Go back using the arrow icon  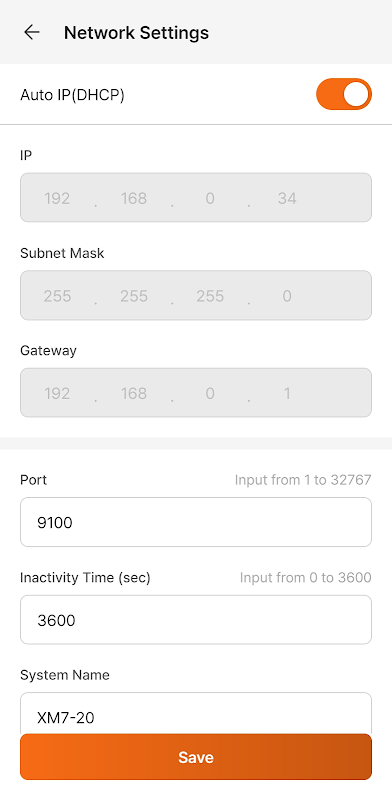click(x=32, y=33)
